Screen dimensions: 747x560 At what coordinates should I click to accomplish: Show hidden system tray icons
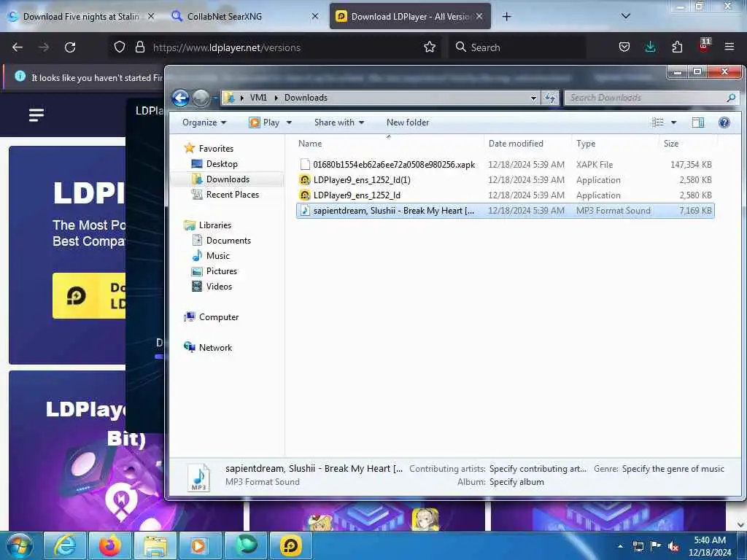620,546
